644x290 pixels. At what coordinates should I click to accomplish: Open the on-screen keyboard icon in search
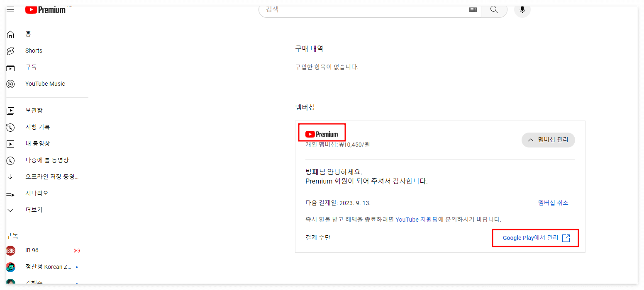[473, 10]
